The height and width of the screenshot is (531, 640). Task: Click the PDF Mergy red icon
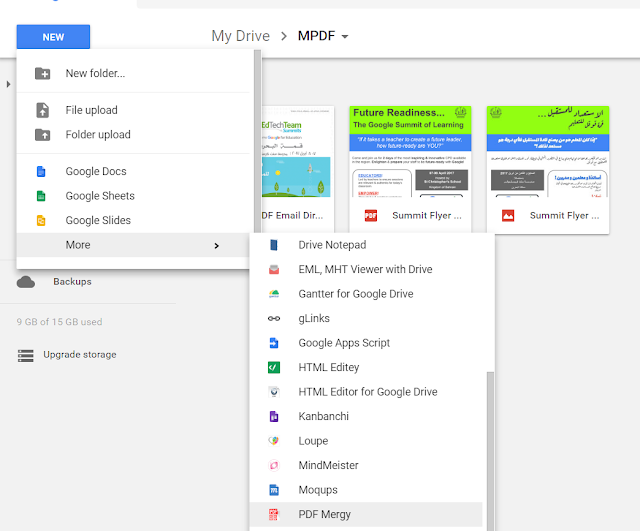coord(273,514)
